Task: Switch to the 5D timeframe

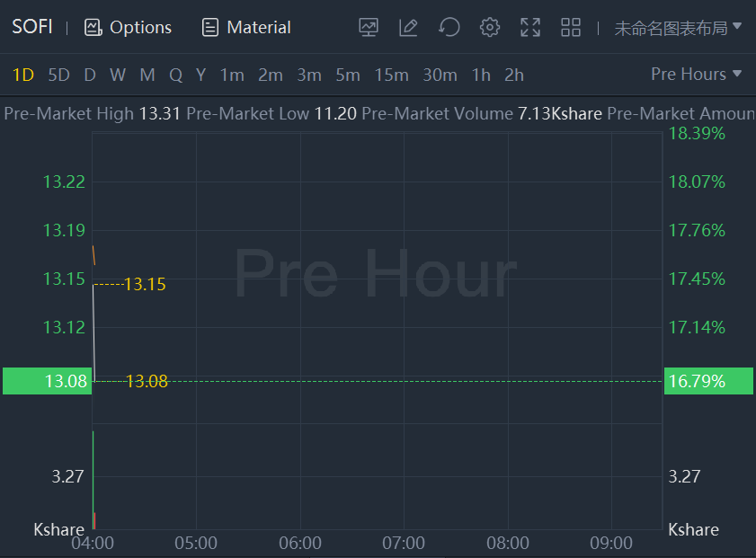Action: [x=58, y=75]
